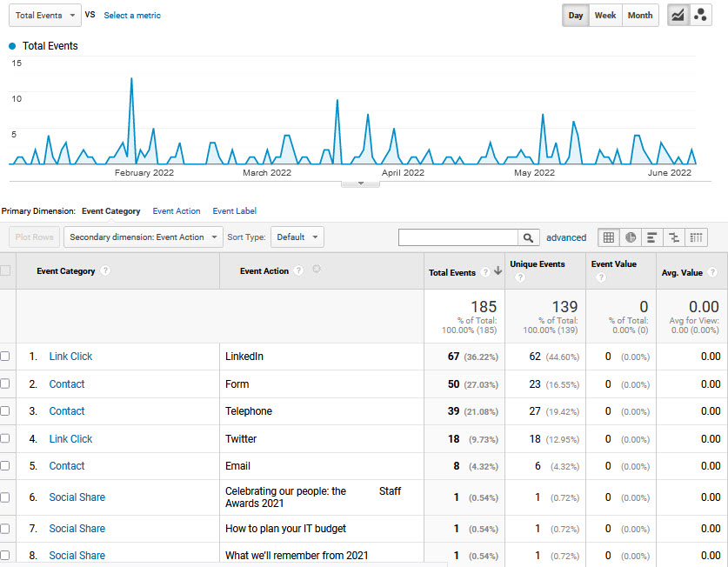Switch primary dimension to Event Label
The height and width of the screenshot is (567, 728).
click(x=234, y=211)
